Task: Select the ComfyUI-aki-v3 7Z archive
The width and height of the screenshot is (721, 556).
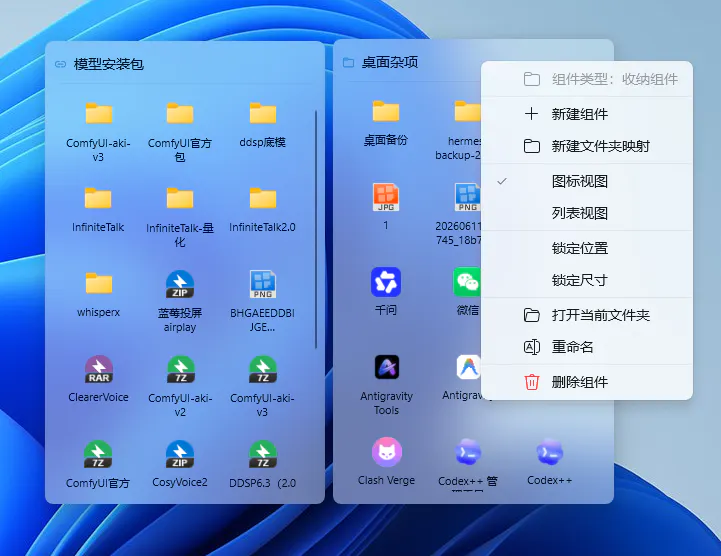Action: point(263,370)
